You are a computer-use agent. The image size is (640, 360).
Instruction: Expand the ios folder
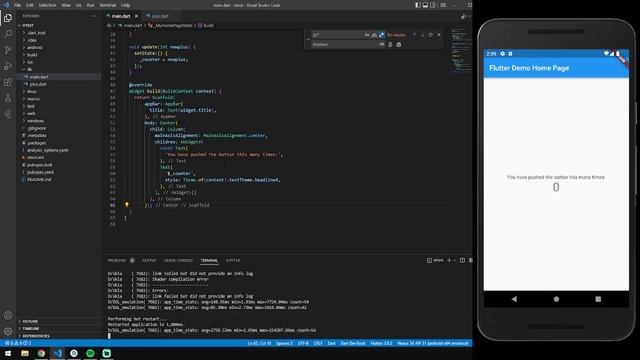(59, 62)
